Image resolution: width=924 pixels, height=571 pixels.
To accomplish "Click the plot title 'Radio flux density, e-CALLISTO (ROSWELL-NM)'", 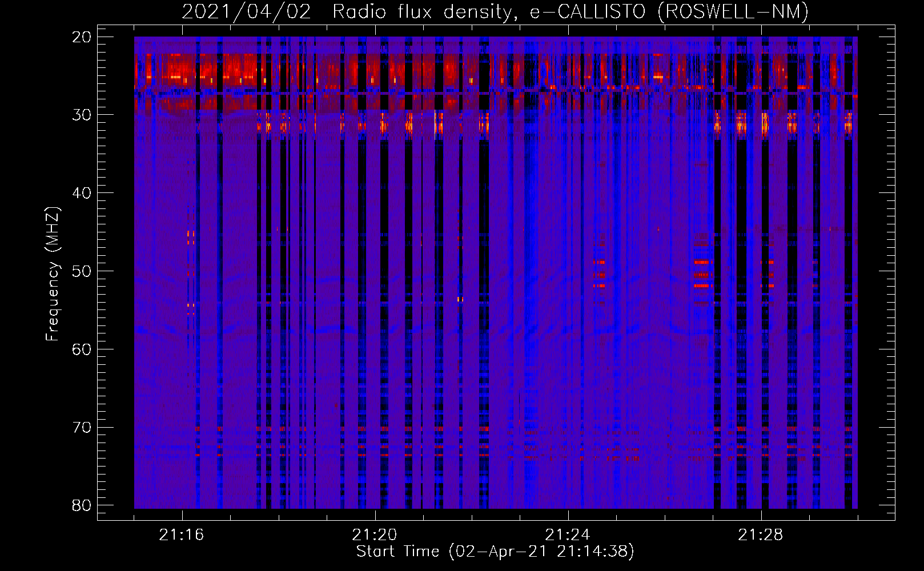I will coord(571,11).
